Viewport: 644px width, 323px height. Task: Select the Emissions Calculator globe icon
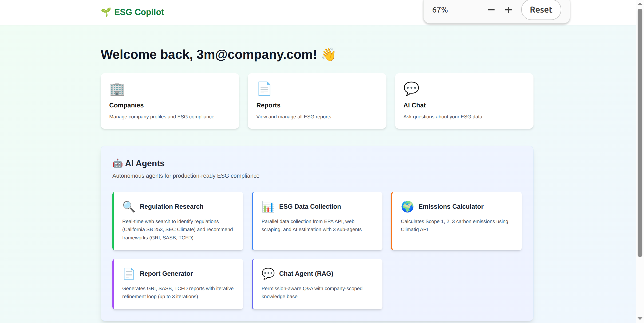point(407,207)
